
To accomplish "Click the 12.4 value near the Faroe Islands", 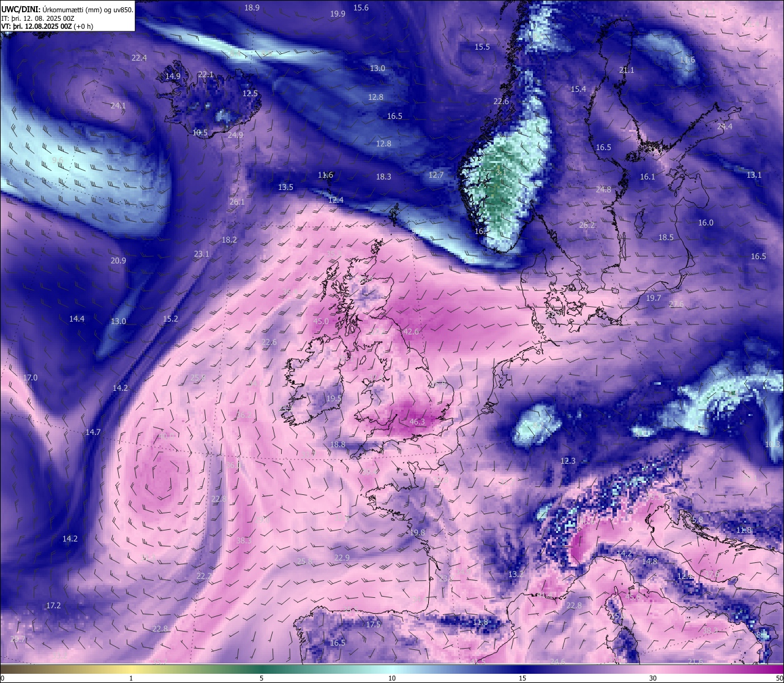I will click(x=336, y=200).
